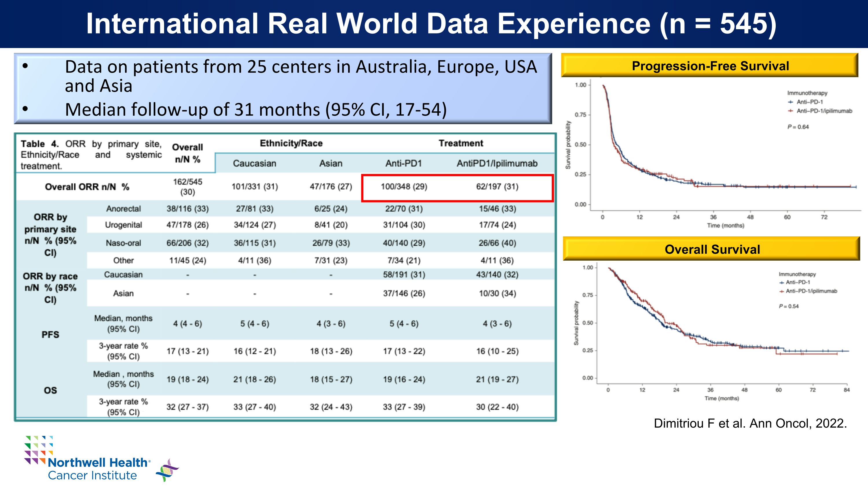The width and height of the screenshot is (868, 488).
Task: Click the 'OS' section label
Action: (50, 390)
